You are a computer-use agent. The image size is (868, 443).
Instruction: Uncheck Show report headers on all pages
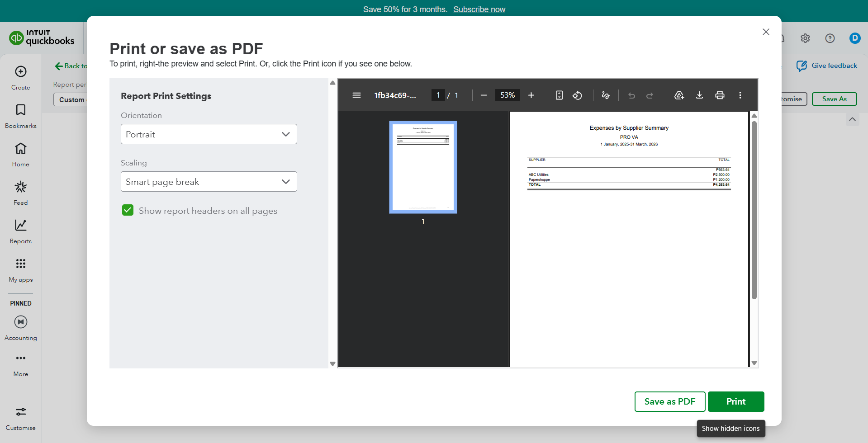tap(128, 210)
